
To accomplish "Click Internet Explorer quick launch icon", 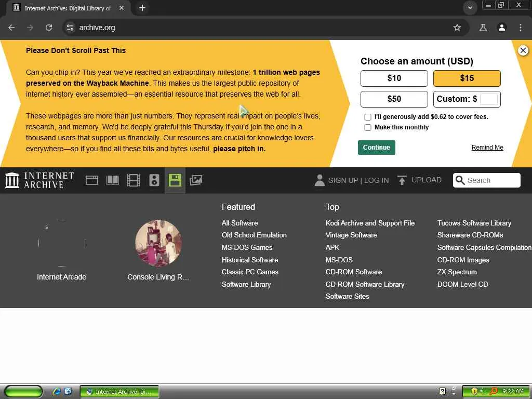I will pyautogui.click(x=57, y=391).
